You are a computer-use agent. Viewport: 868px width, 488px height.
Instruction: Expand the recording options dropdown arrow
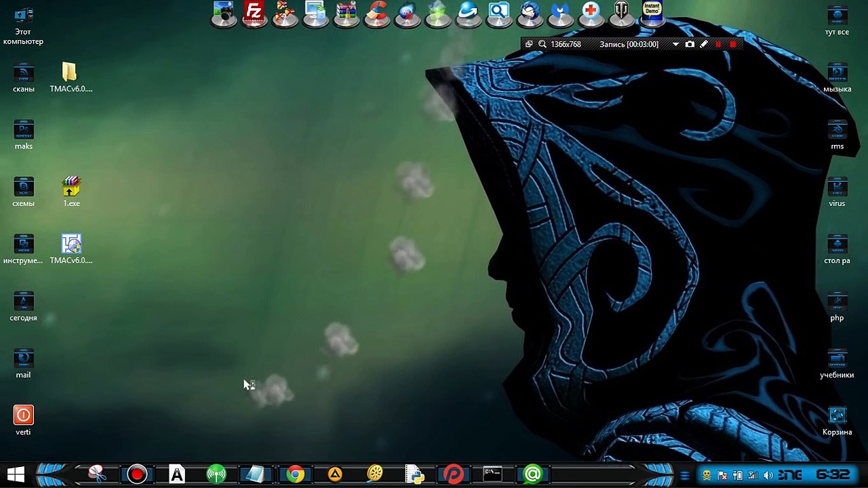pos(675,44)
